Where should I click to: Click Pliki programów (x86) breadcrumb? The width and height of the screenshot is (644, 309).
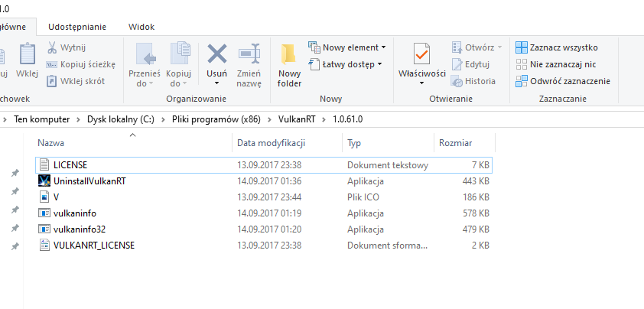click(x=216, y=119)
